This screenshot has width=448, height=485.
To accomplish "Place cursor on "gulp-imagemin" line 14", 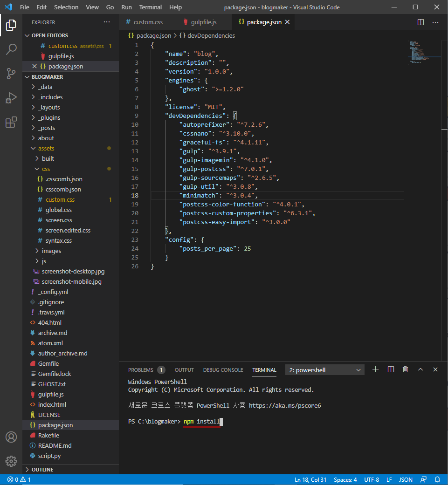I will (x=207, y=160).
